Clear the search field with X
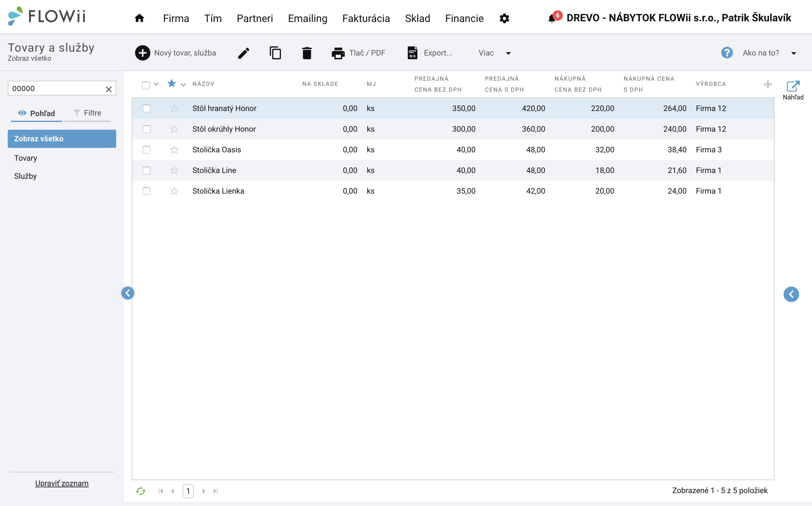Image resolution: width=812 pixels, height=506 pixels. coord(109,89)
